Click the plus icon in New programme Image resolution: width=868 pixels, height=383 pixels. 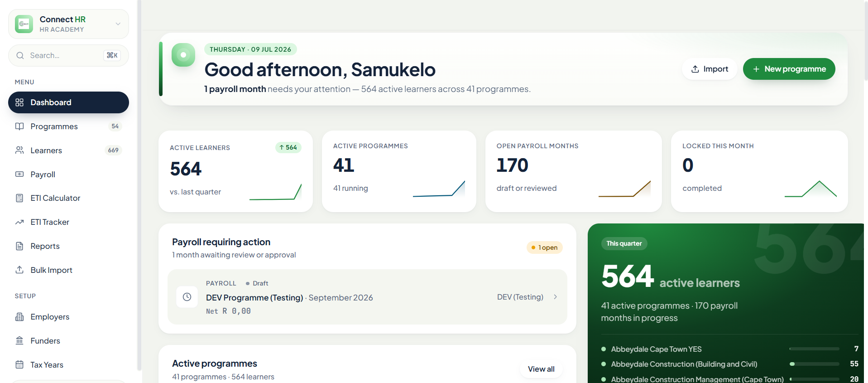pos(756,69)
